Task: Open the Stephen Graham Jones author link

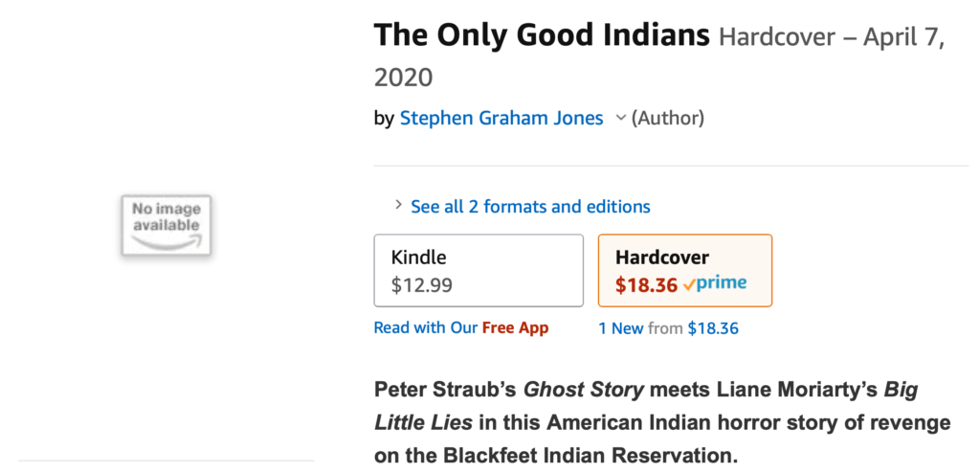Action: 501,119
